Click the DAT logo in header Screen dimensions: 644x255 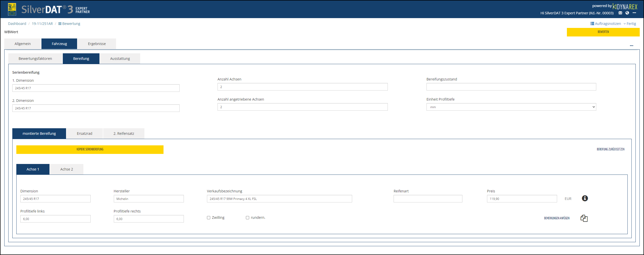point(12,9)
